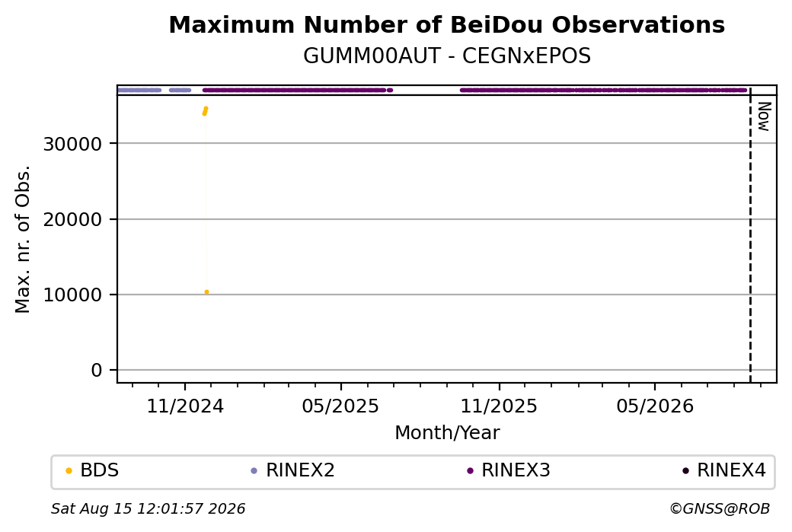Click the RINEX2 lavender legend marker
The height and width of the screenshot is (532, 792).
click(254, 471)
